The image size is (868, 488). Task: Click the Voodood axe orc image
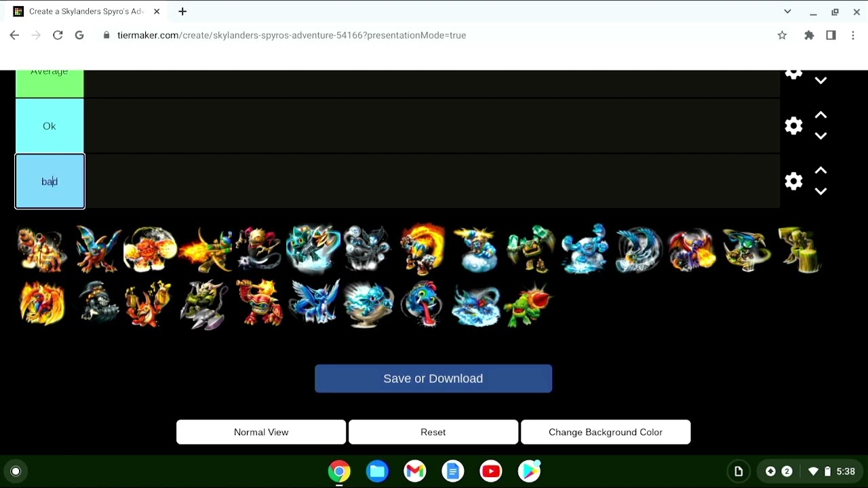[205, 304]
